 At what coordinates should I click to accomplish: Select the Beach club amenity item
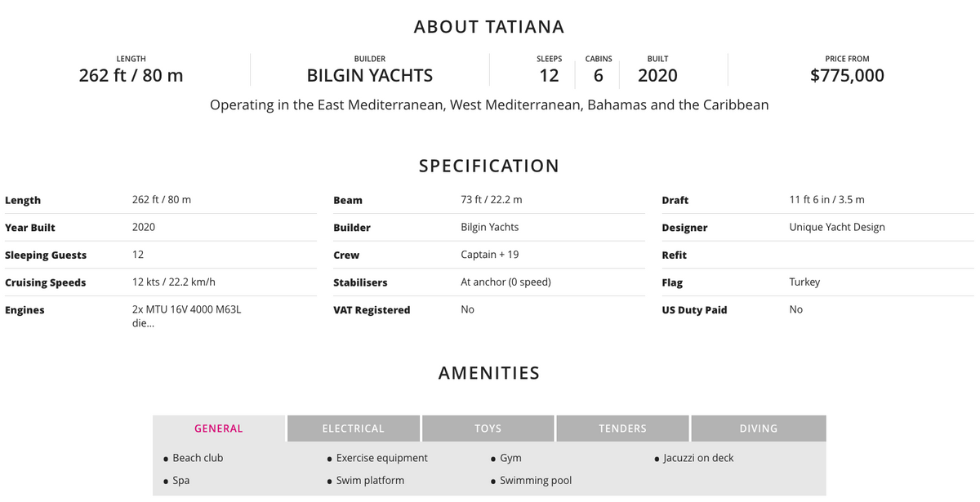(198, 458)
